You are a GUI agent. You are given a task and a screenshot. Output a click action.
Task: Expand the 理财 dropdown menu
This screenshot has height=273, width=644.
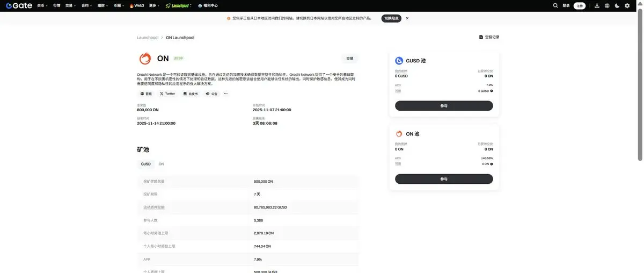103,5
